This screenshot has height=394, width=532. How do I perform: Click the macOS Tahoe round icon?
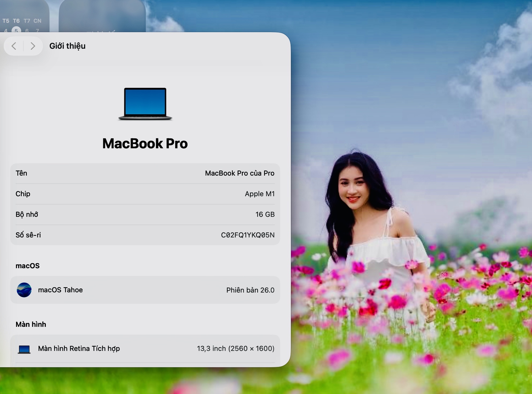pyautogui.click(x=24, y=290)
